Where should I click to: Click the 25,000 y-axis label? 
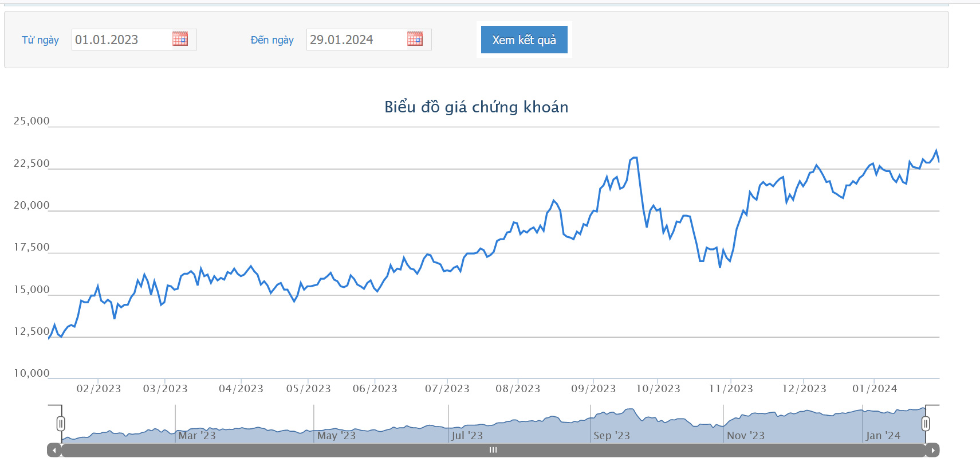click(x=32, y=121)
